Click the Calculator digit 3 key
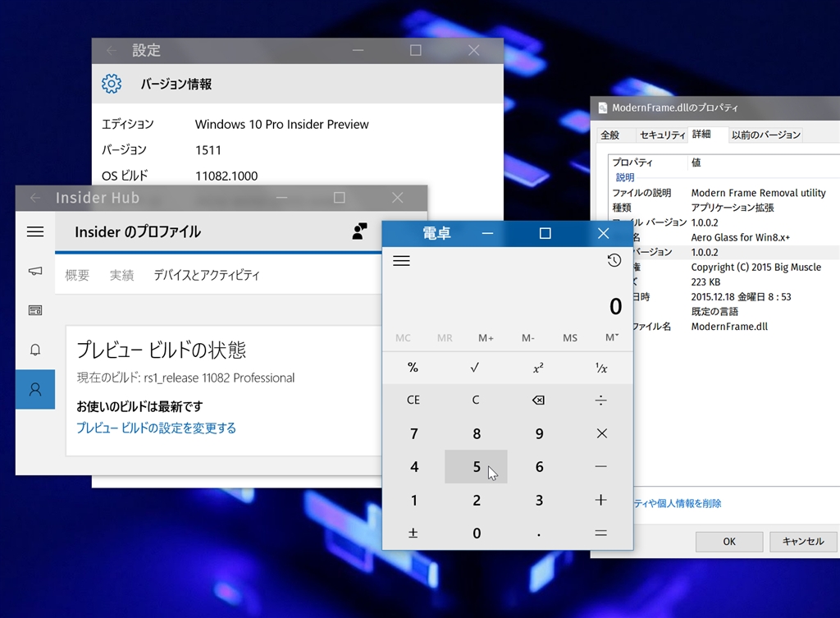840x618 pixels. click(538, 500)
